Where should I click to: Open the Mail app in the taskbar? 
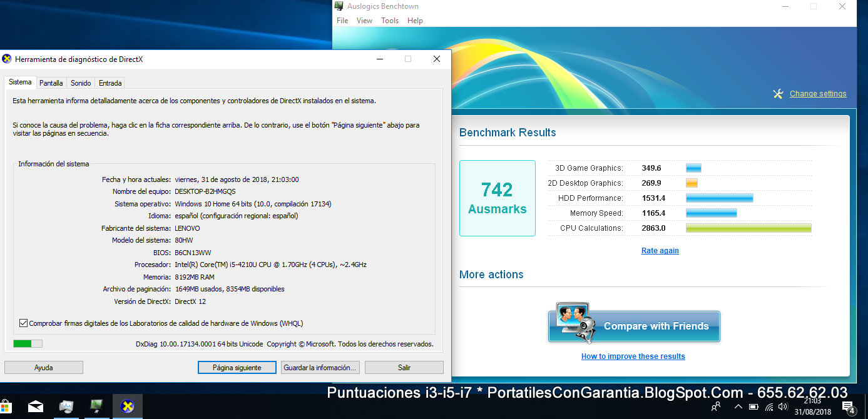pos(36,408)
